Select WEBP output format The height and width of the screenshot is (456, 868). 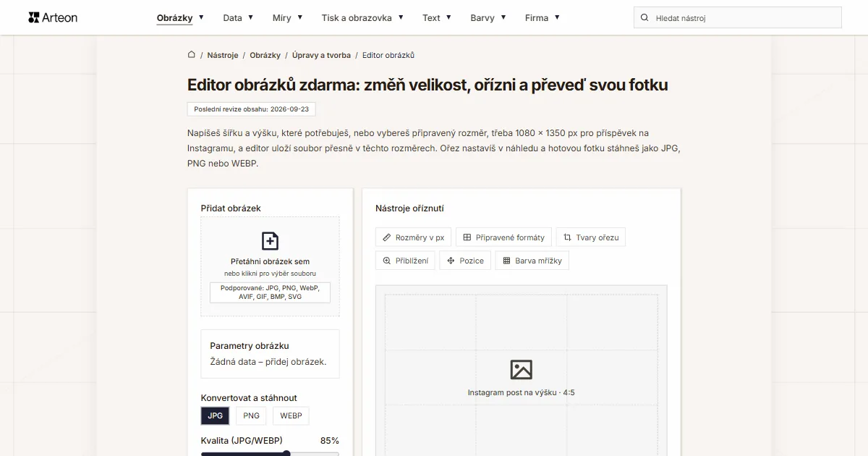click(x=291, y=415)
